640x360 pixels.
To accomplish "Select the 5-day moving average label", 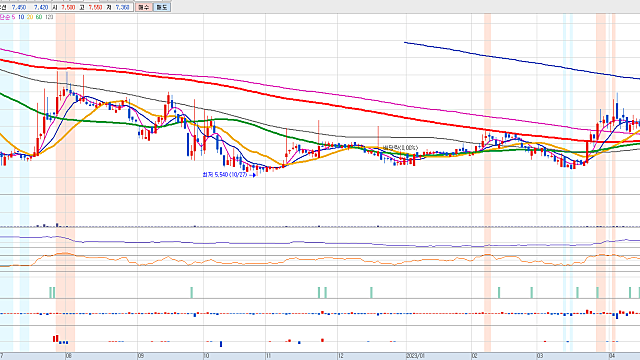I will (13, 17).
